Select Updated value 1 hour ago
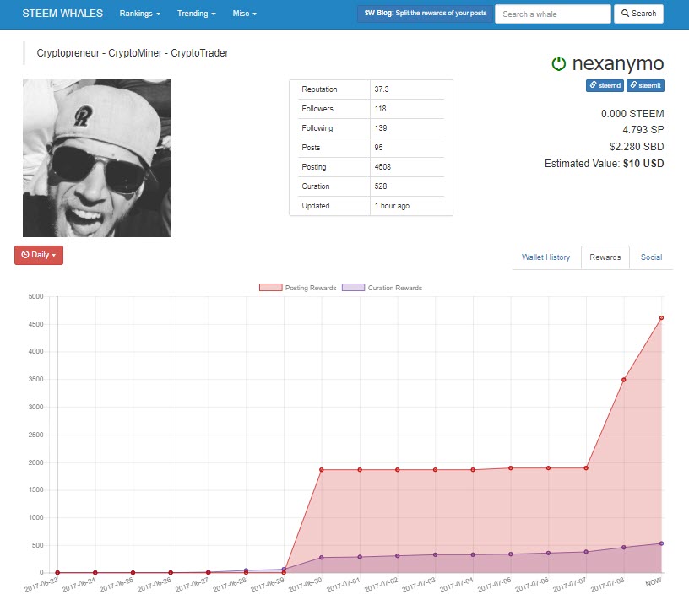This screenshot has width=689, height=616. [x=392, y=206]
